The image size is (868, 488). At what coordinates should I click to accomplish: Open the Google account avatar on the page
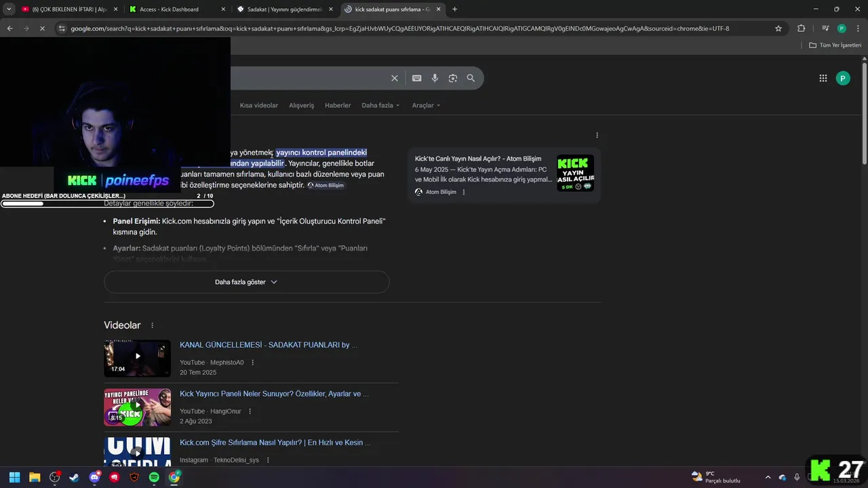(x=842, y=78)
